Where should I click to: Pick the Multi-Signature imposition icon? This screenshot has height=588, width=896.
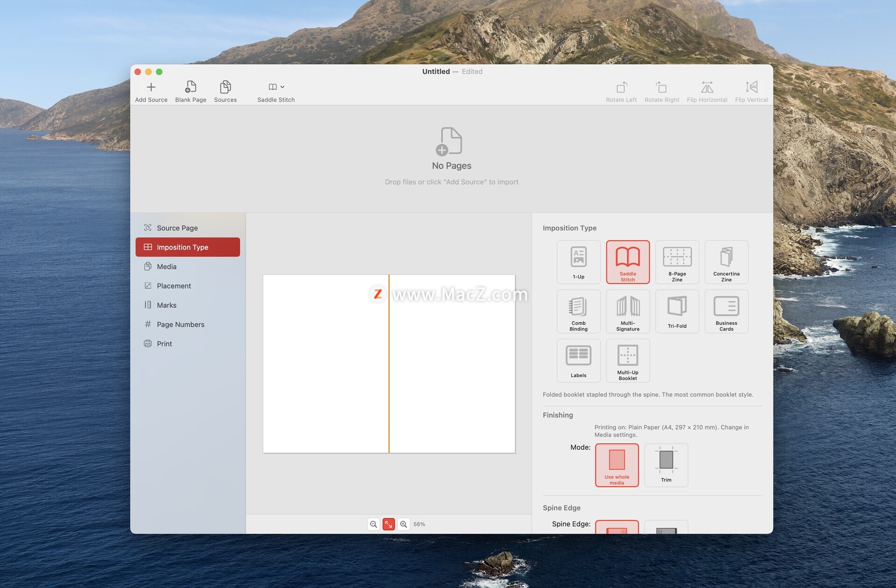pos(628,311)
